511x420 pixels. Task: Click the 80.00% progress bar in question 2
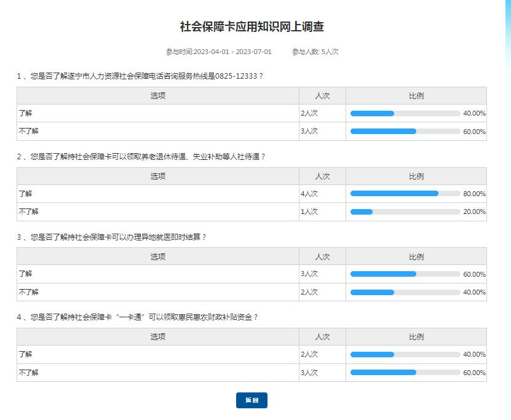pos(405,193)
